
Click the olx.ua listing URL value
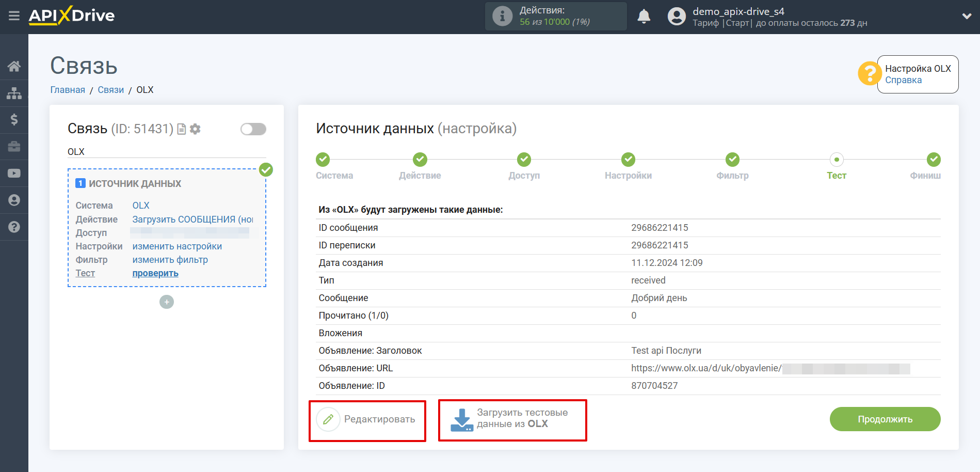point(770,368)
